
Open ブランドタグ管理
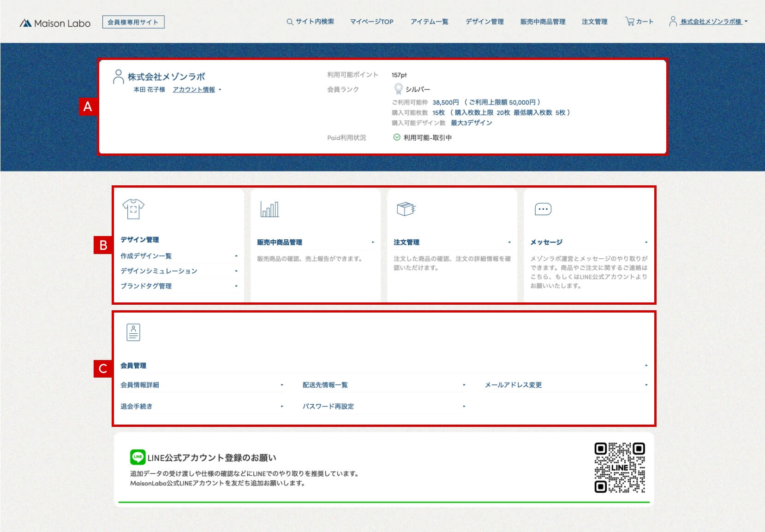coord(146,286)
